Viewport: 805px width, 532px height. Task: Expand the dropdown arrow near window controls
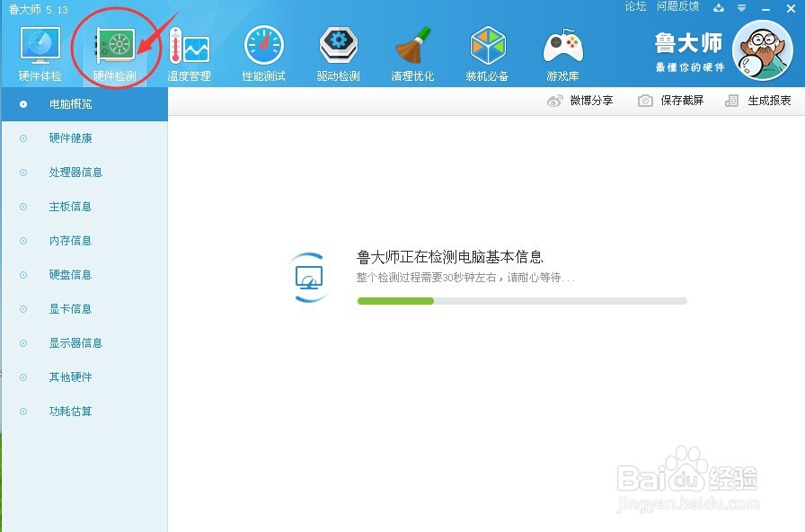[x=742, y=7]
